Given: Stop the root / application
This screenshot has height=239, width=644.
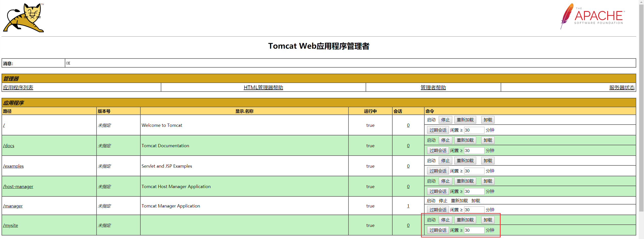Looking at the screenshot, I should click(x=445, y=120).
